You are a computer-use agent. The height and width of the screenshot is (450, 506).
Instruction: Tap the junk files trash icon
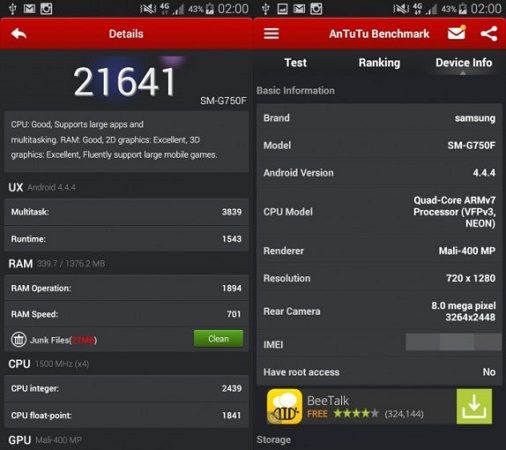(x=19, y=340)
